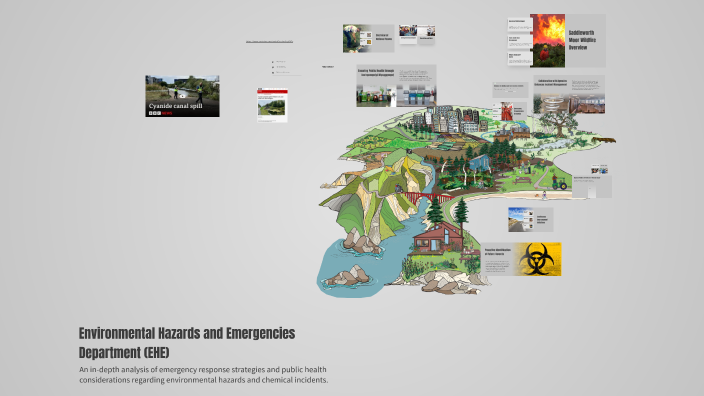704x396 pixels.
Task: Click the flame photo in the wildfire slide
Action: [547, 40]
